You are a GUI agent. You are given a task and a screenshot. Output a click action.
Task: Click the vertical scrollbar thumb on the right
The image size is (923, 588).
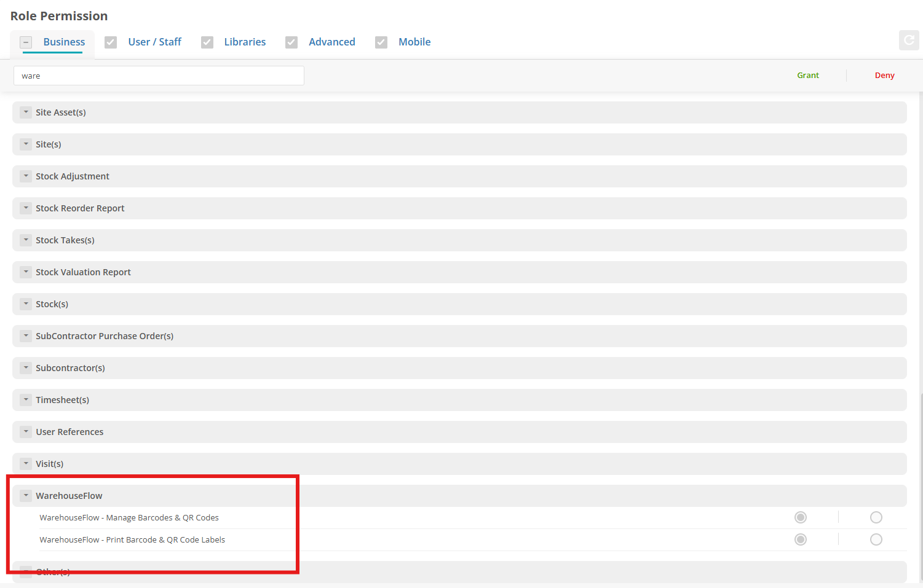pos(921,485)
